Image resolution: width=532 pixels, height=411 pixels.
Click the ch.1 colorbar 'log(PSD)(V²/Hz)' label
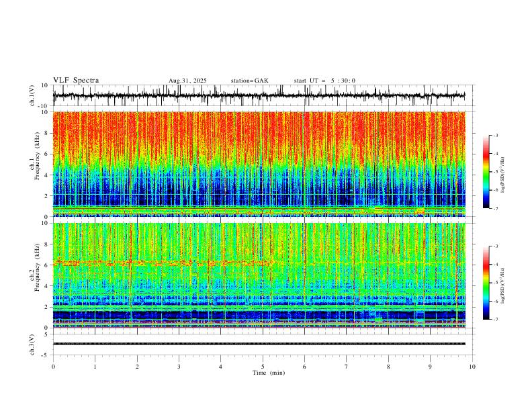[503, 175]
